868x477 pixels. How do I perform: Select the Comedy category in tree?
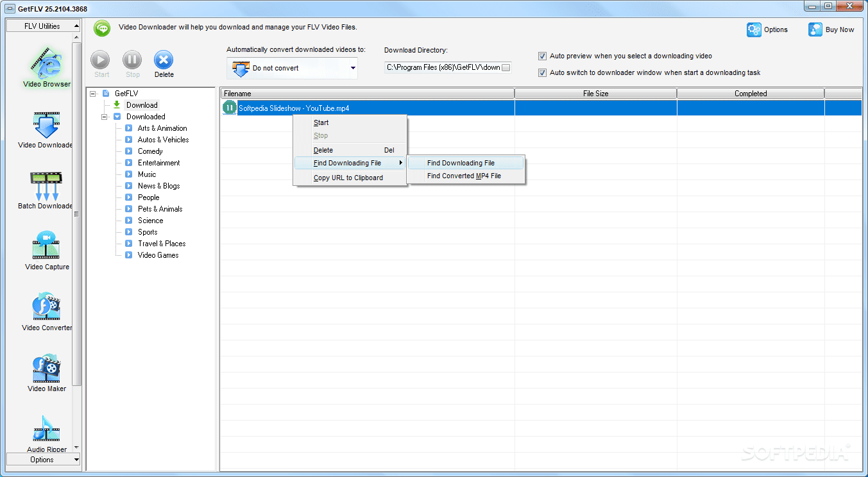pyautogui.click(x=150, y=151)
